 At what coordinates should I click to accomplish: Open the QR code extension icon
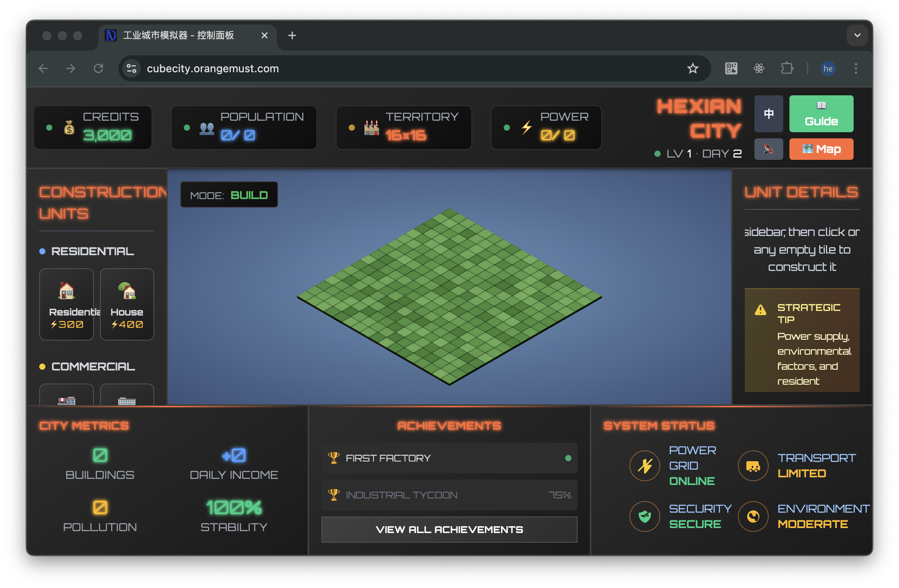click(731, 68)
